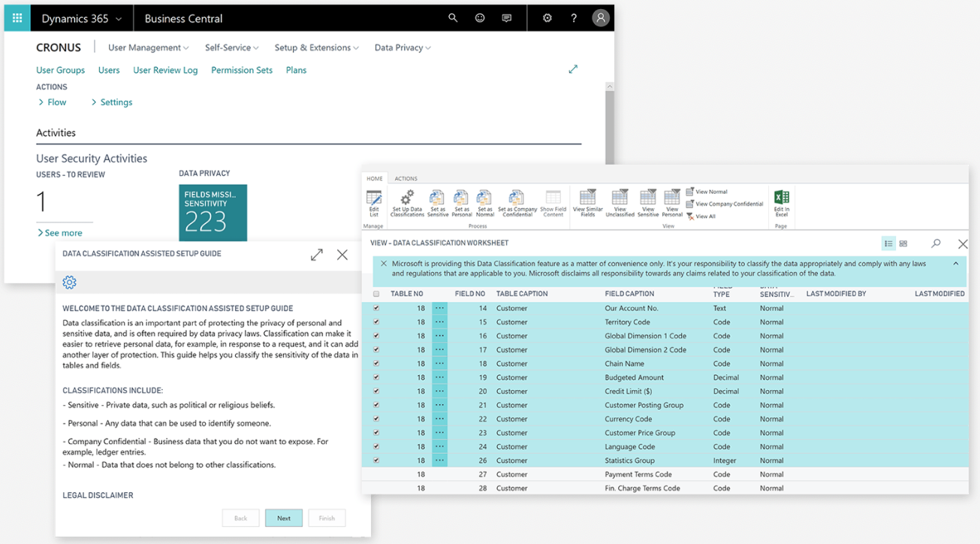
Task: Expand the Self-Service menu
Action: (231, 47)
